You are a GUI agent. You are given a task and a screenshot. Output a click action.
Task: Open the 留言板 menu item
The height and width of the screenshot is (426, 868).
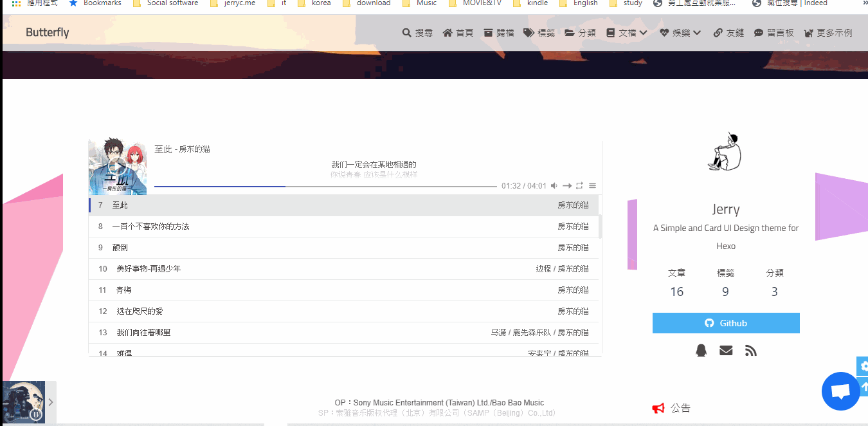[773, 33]
